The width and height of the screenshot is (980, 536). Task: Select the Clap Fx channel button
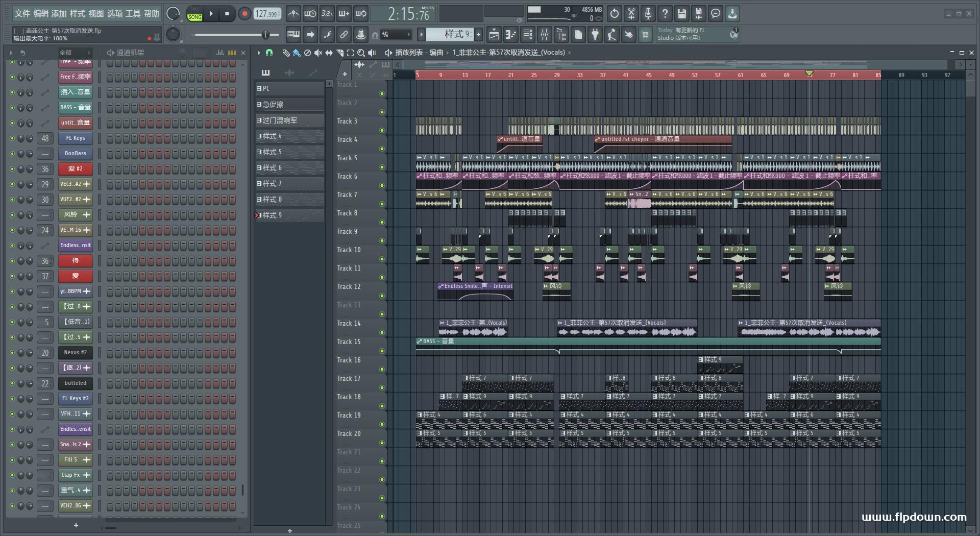click(76, 475)
